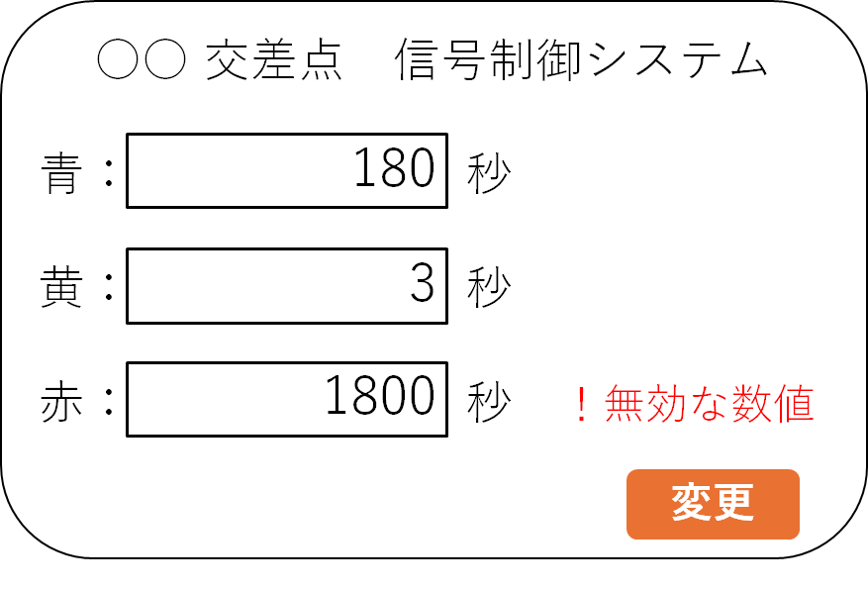Image resolution: width=868 pixels, height=589 pixels.
Task: Click the 交差点 word in the title
Action: click(x=273, y=61)
